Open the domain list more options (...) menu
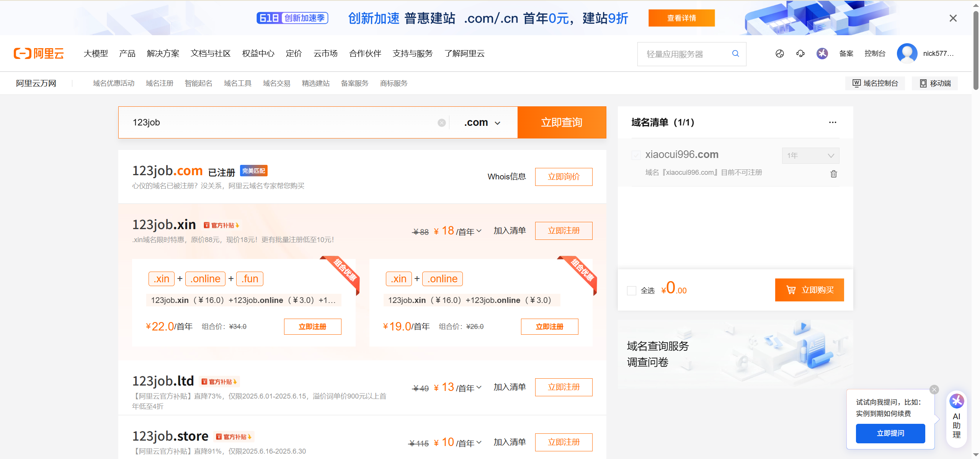 point(833,122)
